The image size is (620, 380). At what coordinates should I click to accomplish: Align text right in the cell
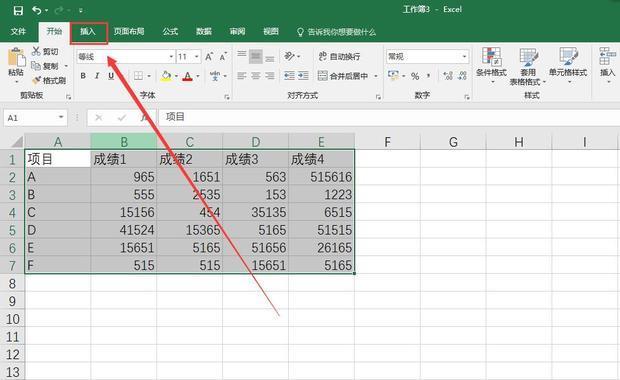pyautogui.click(x=270, y=76)
